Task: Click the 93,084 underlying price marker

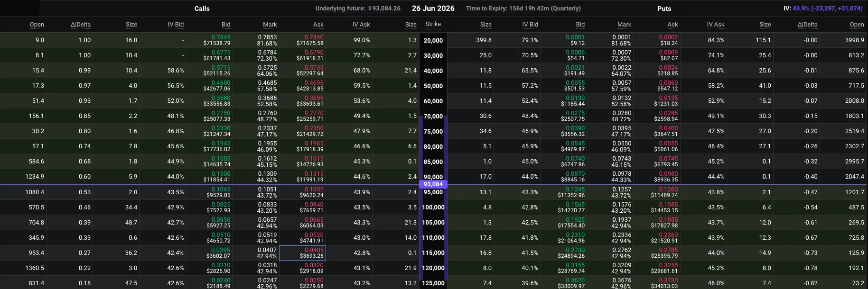Action: 433,184
